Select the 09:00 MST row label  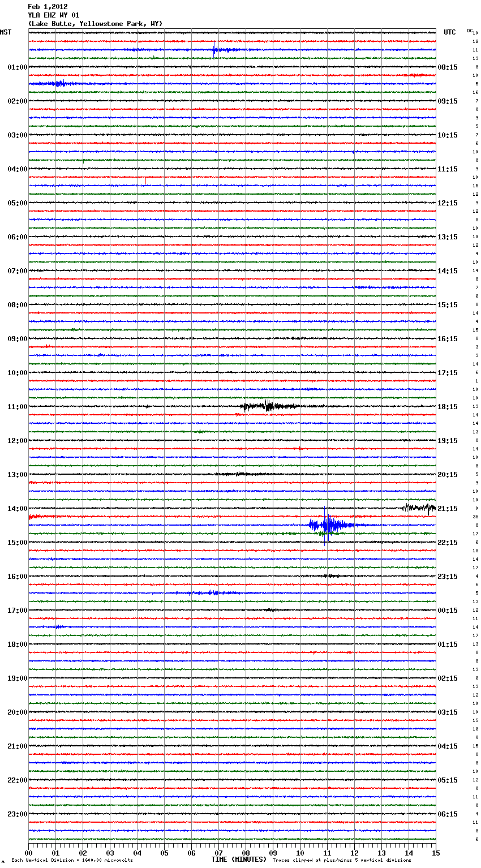point(18,339)
